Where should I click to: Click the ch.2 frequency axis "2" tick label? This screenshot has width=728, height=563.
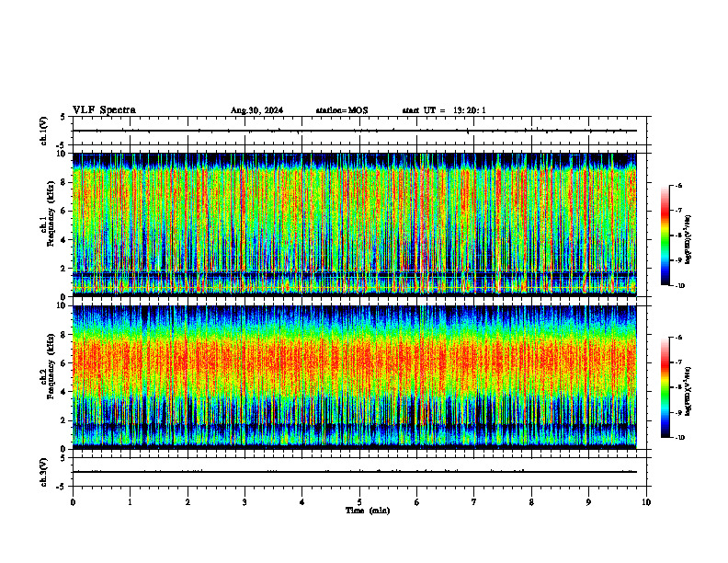(64, 420)
